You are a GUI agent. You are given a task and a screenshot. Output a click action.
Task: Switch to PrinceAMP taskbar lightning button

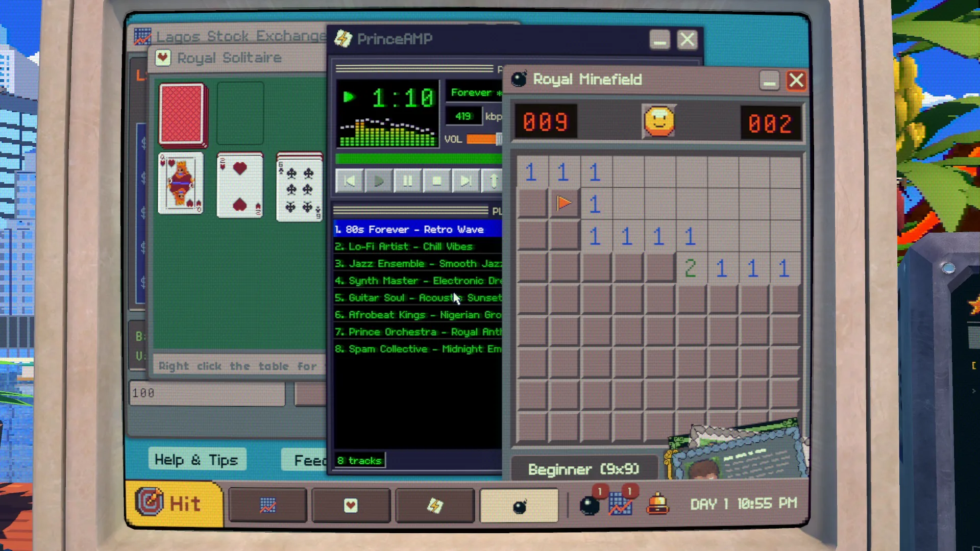click(435, 506)
